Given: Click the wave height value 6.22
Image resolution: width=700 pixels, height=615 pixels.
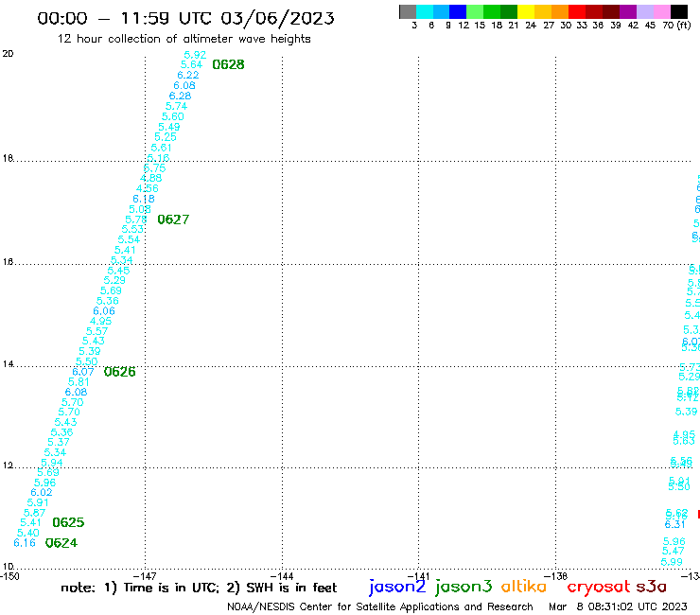Looking at the screenshot, I should pyautogui.click(x=188, y=75).
